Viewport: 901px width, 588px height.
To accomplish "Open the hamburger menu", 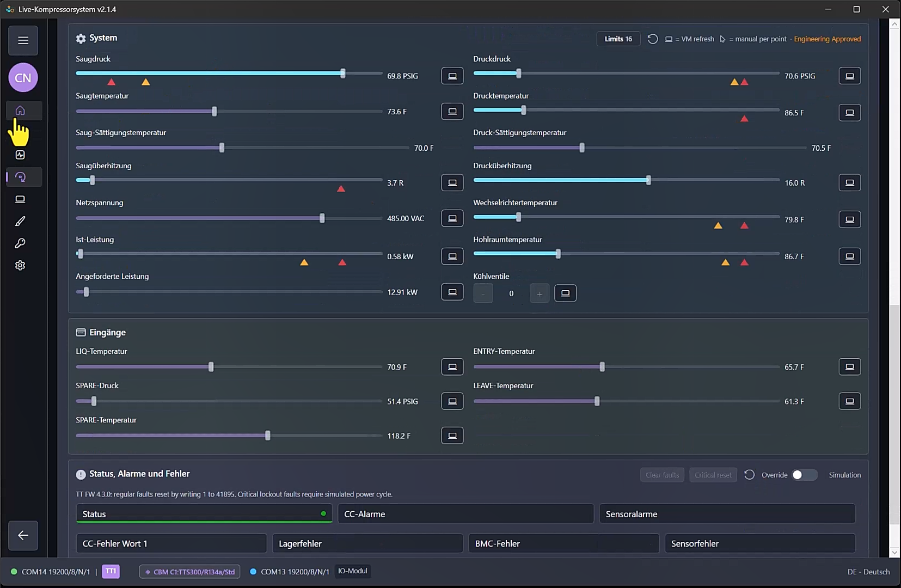I will 23,40.
